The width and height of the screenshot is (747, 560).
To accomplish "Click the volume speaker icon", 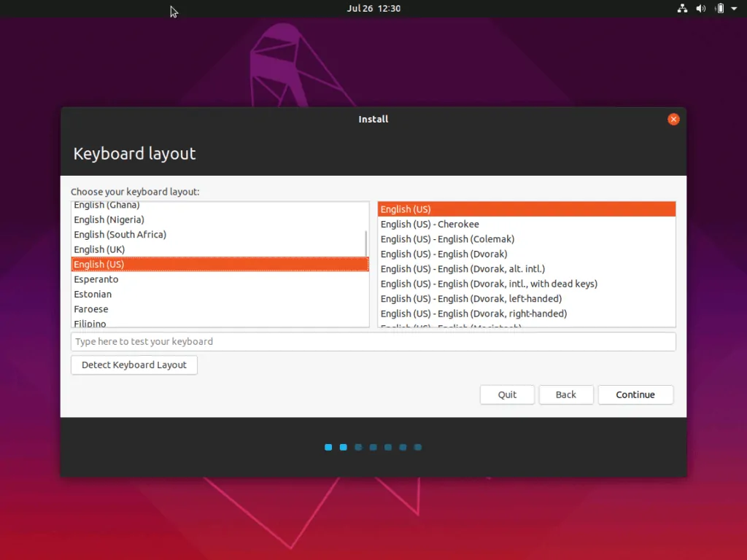I will pos(701,9).
